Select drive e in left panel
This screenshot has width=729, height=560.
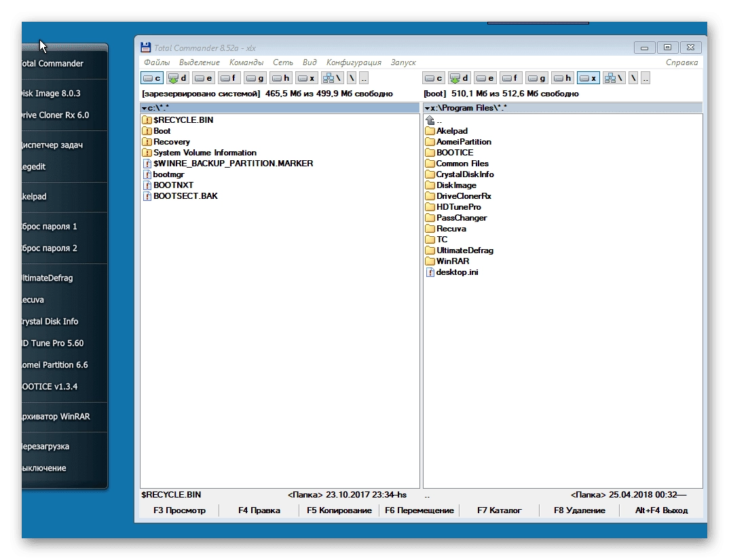[203, 78]
